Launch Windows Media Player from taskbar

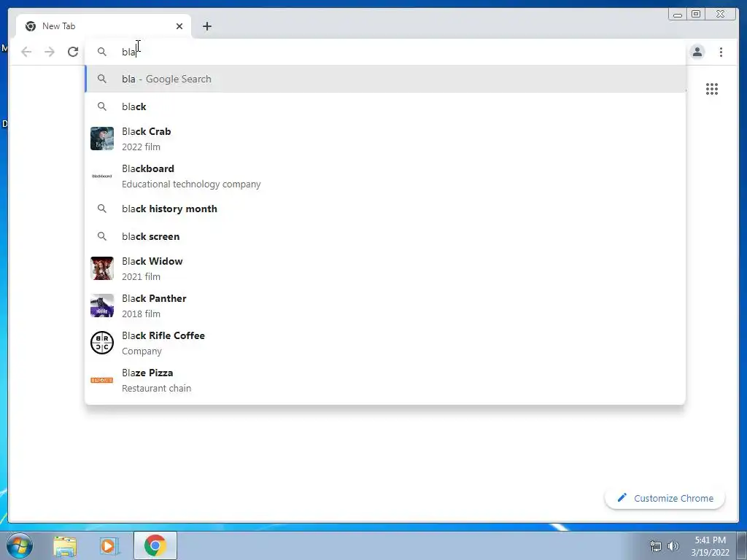tap(109, 546)
